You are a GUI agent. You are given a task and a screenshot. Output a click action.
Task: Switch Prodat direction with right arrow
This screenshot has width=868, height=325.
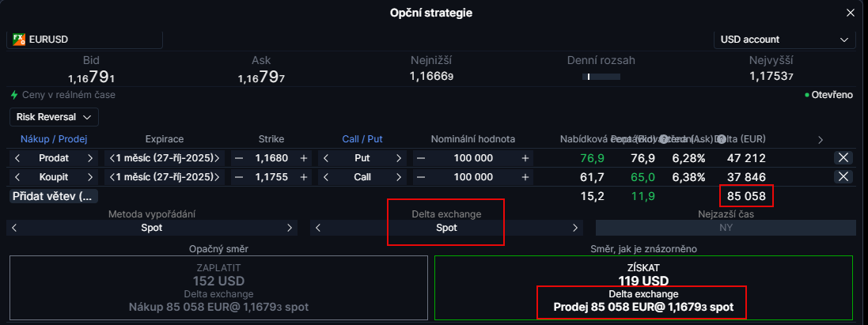(90, 158)
